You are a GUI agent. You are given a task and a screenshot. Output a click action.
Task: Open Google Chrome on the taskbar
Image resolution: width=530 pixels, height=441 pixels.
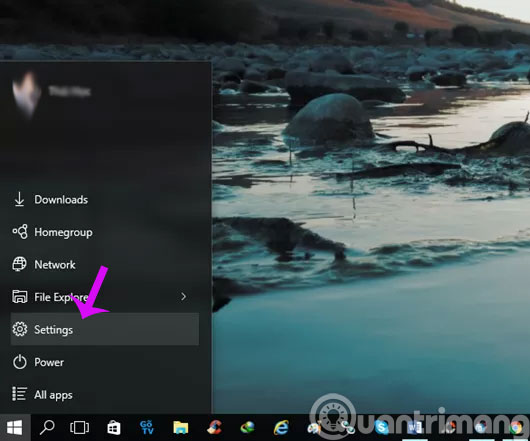pos(516,428)
